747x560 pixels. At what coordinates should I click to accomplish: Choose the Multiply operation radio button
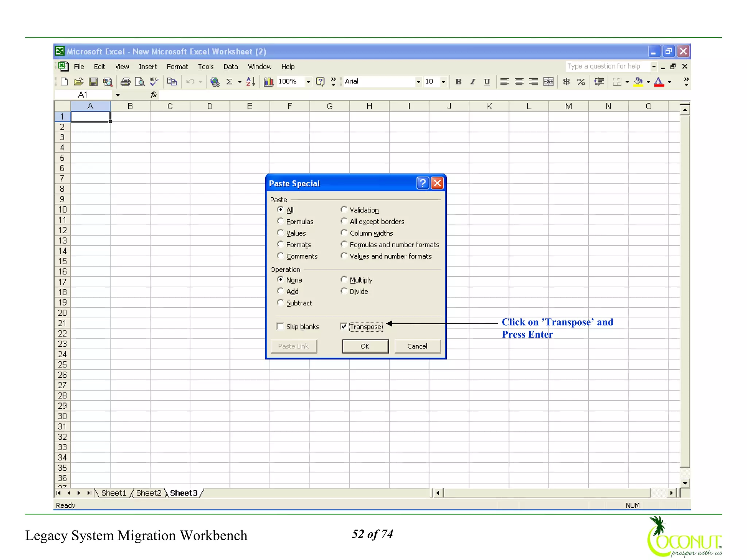click(x=344, y=280)
